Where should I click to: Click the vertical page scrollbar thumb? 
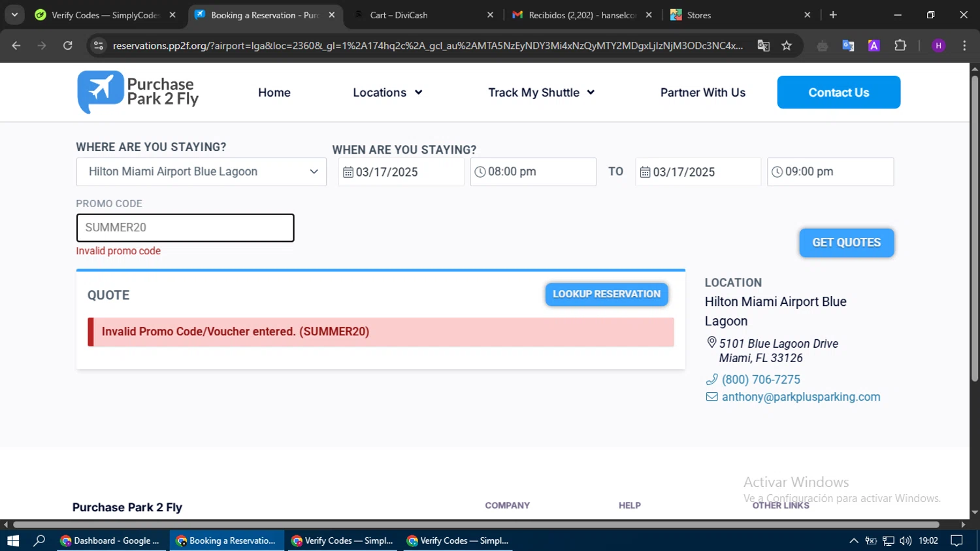point(975,229)
